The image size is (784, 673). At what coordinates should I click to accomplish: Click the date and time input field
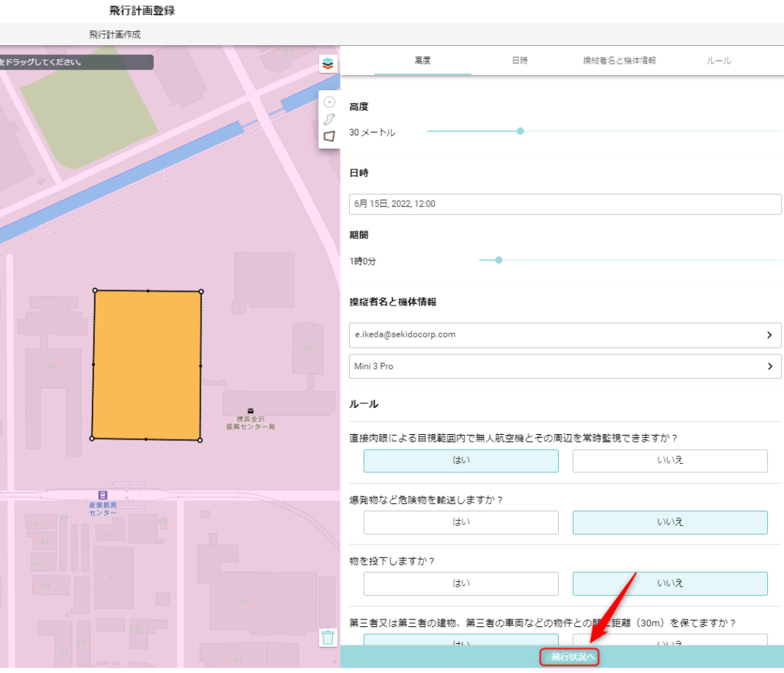point(564,204)
